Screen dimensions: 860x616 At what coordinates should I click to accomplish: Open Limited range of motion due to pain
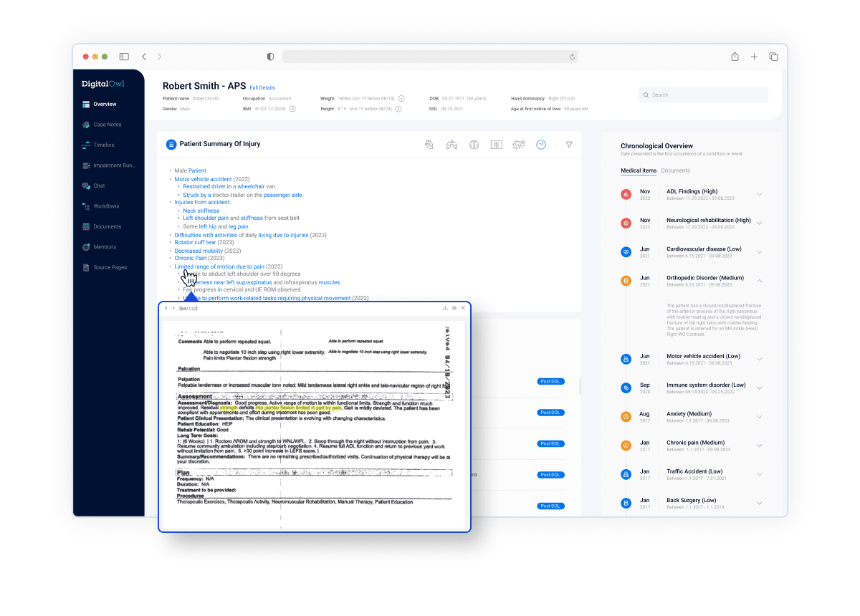click(x=219, y=266)
